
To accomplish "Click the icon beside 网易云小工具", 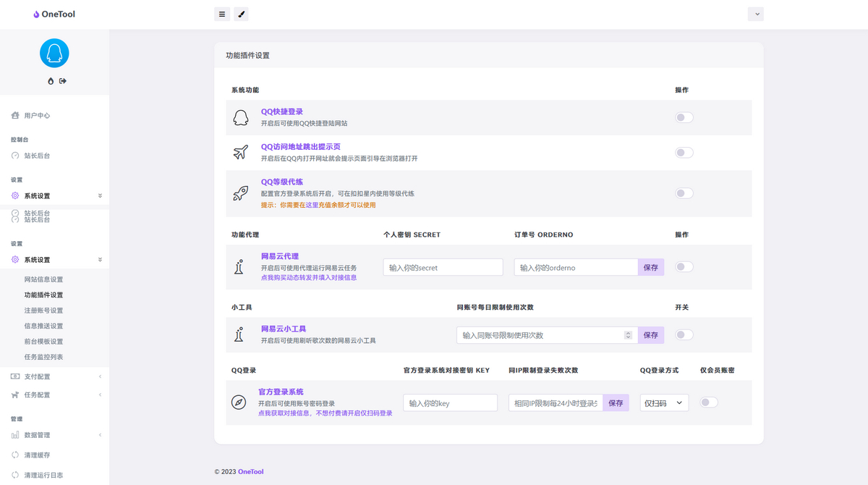I will [x=239, y=334].
